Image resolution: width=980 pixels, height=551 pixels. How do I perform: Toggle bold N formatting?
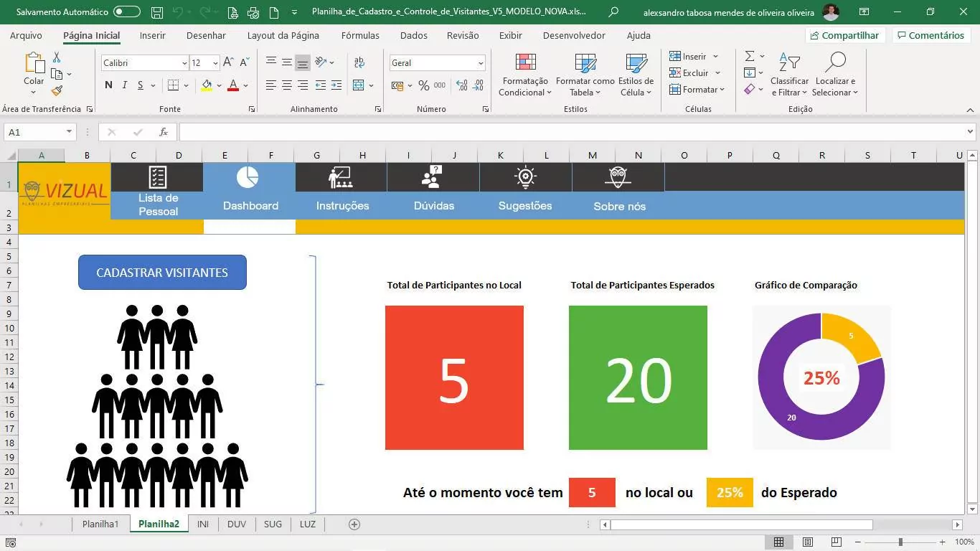108,85
